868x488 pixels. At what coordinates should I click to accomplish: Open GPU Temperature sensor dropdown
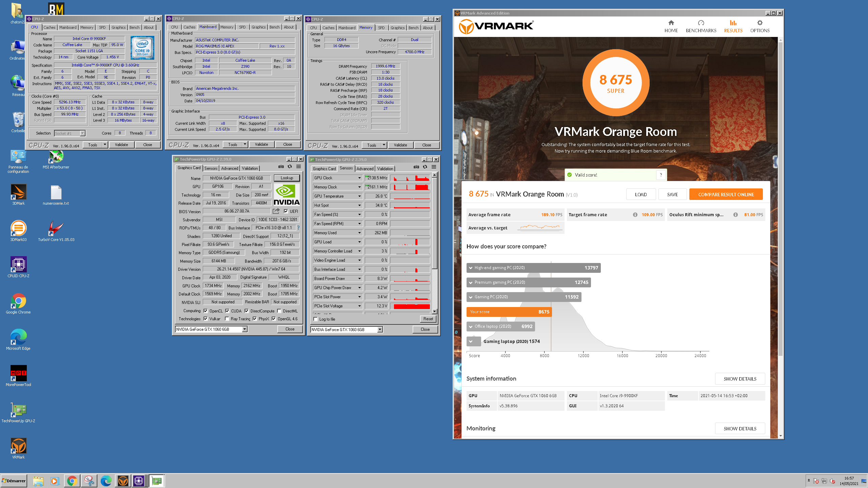(x=359, y=196)
